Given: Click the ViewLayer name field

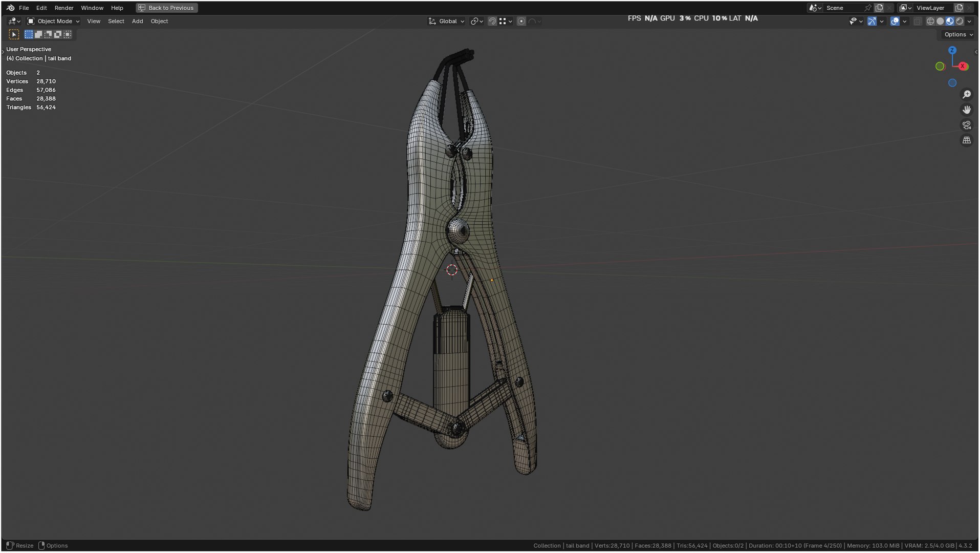Looking at the screenshot, I should point(932,8).
